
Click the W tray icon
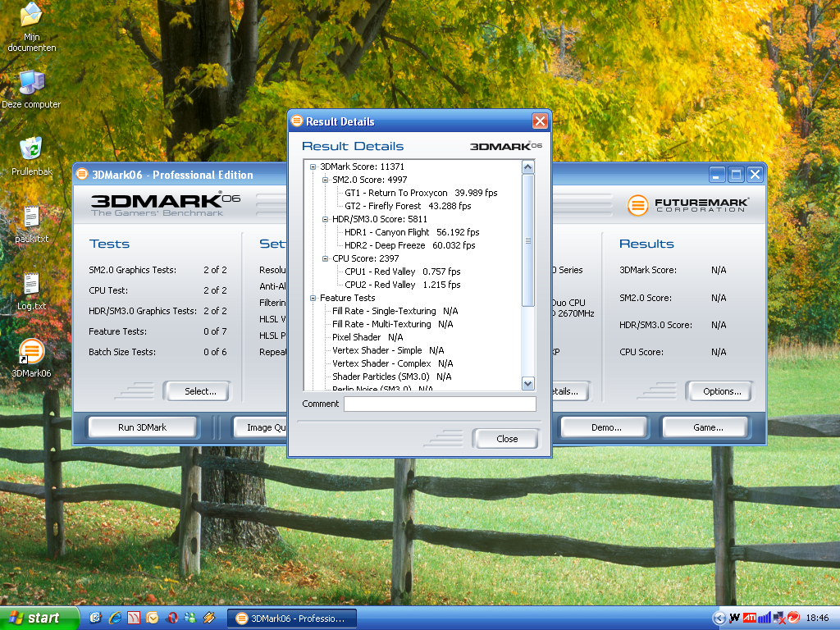734,619
